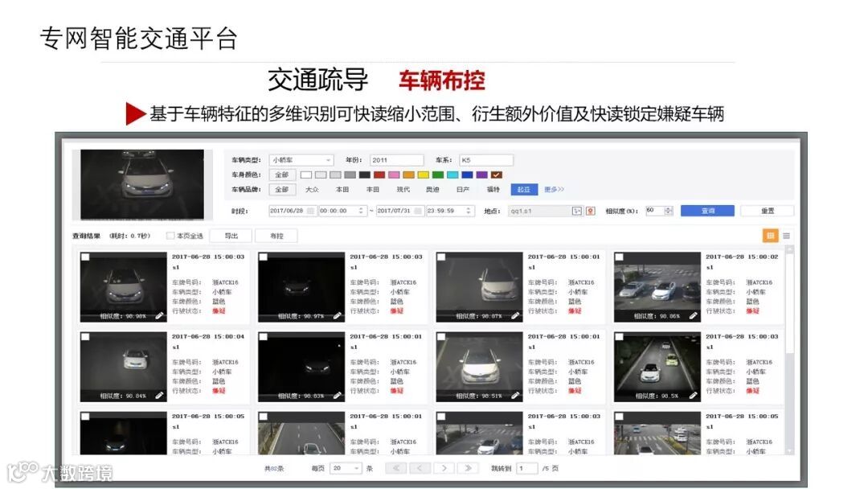Click edit pencil on the 98.84% similarity card
The image size is (868, 489).
click(x=159, y=396)
